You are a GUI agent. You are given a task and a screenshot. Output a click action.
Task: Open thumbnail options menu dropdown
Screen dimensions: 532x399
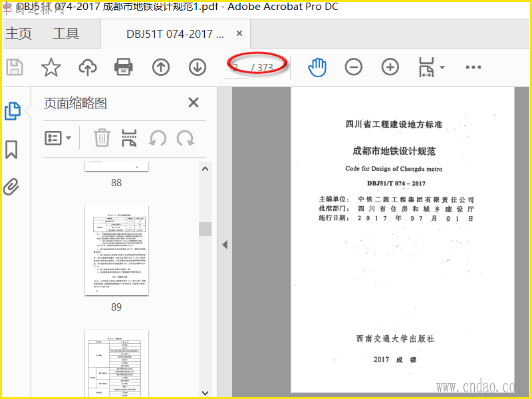tap(58, 138)
